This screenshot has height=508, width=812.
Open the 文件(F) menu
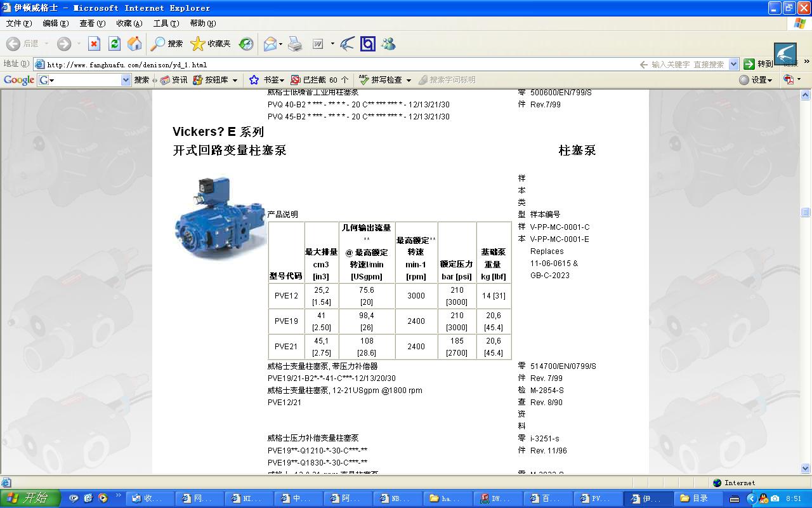(19, 23)
